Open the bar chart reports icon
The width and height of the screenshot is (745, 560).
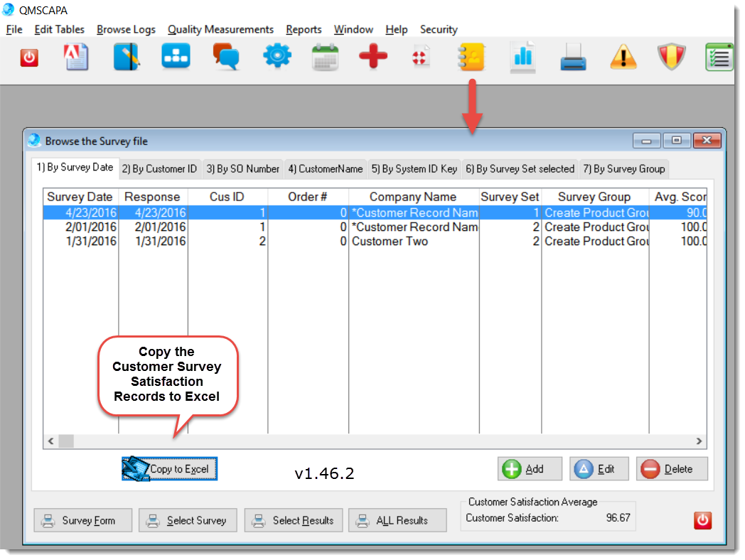click(522, 57)
